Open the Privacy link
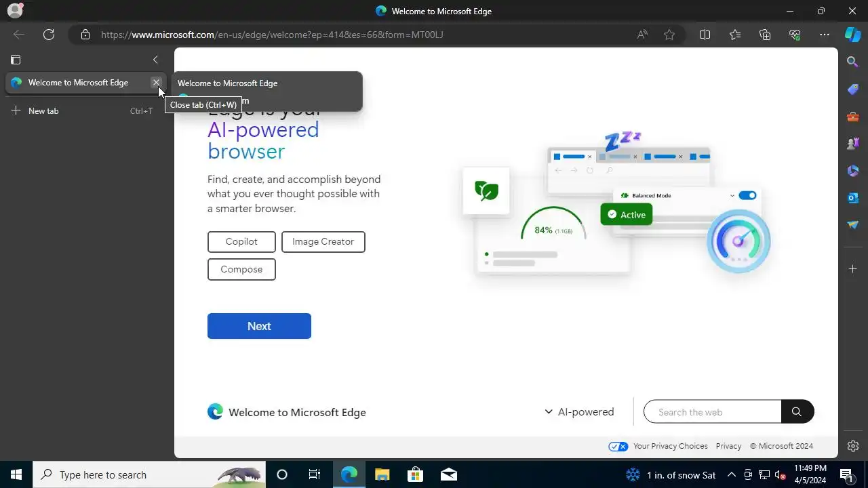 tap(728, 446)
